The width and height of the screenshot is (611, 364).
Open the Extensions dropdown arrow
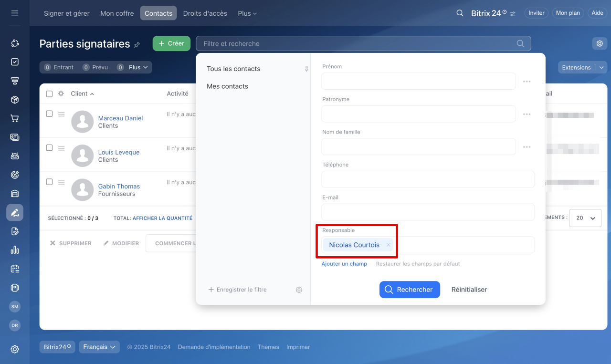click(602, 68)
